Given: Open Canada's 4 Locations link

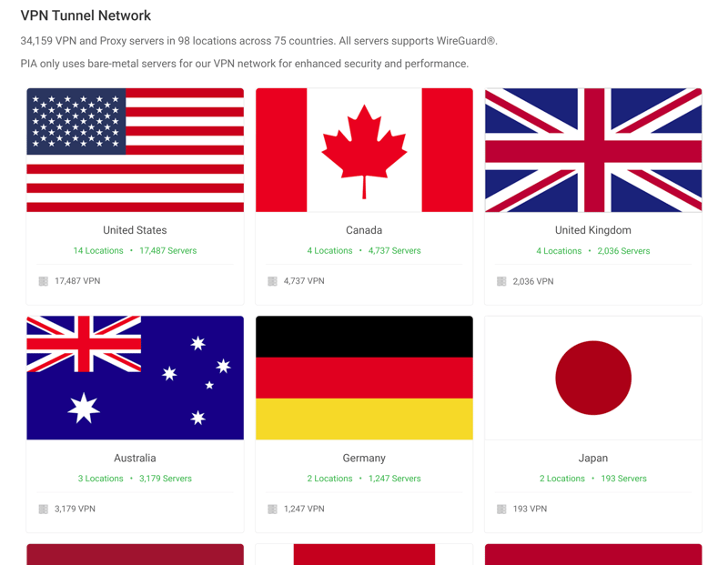Looking at the screenshot, I should (329, 251).
